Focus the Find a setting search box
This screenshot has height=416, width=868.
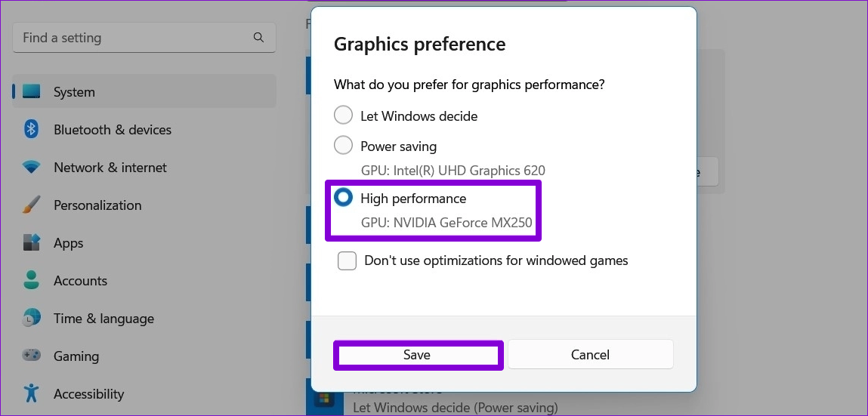pos(144,39)
